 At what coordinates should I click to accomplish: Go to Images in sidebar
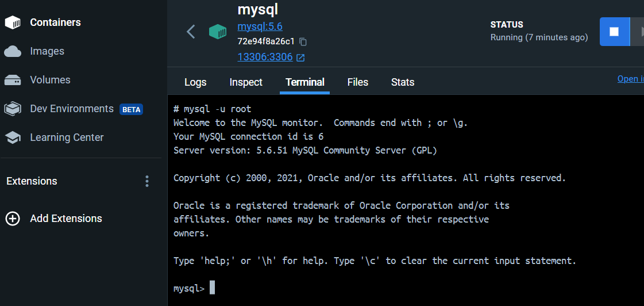pyautogui.click(x=47, y=51)
